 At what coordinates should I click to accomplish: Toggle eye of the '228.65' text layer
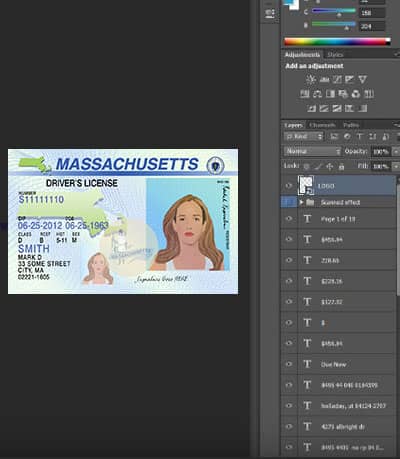pyautogui.click(x=289, y=260)
